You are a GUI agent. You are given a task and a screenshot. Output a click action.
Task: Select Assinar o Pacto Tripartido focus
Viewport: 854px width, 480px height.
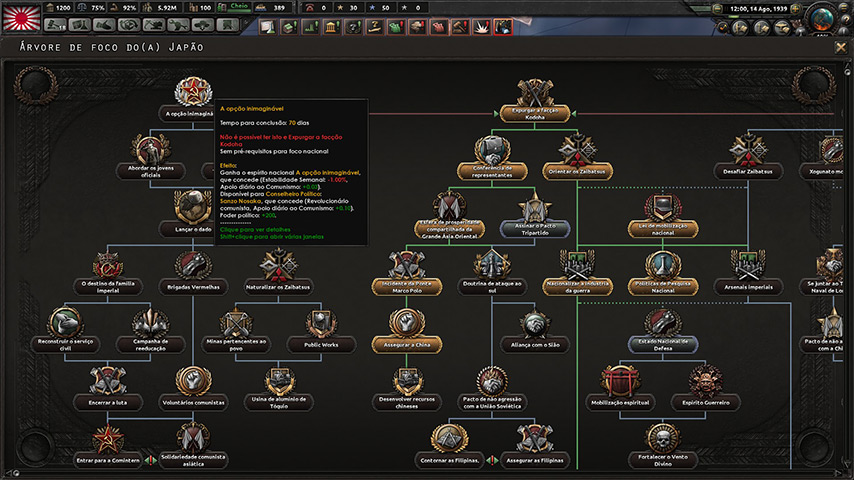(535, 216)
